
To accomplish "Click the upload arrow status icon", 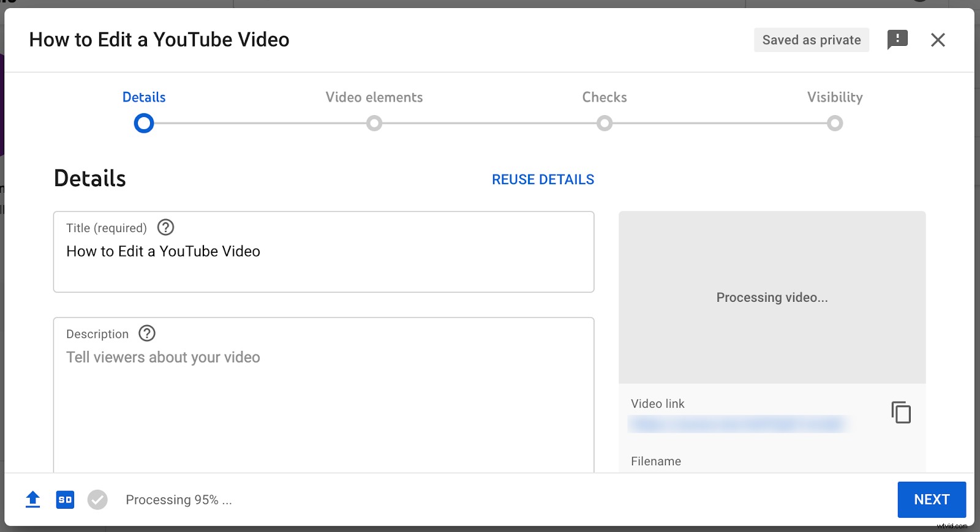I will [x=33, y=500].
